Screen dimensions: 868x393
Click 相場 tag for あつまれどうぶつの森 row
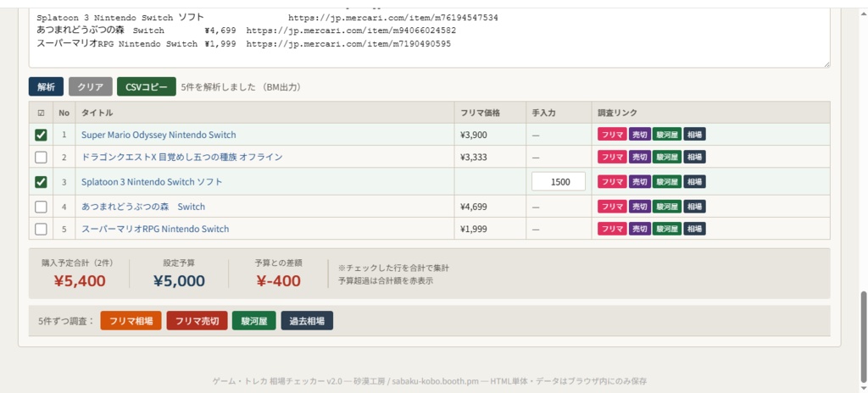click(x=694, y=207)
